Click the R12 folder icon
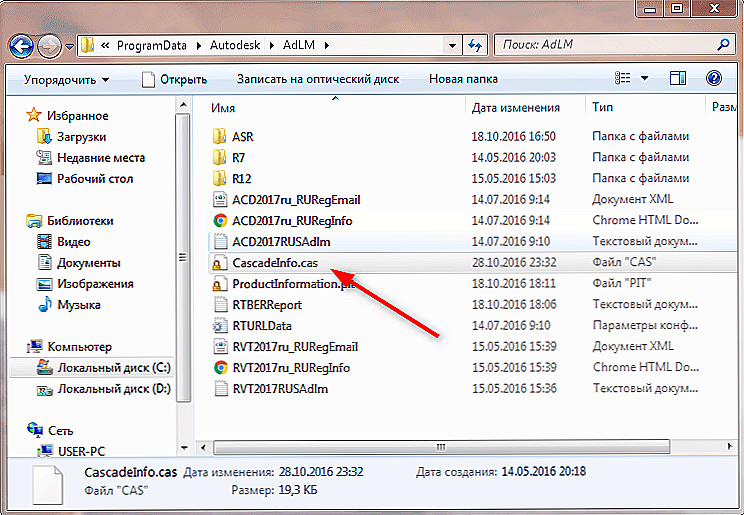 coord(219,178)
